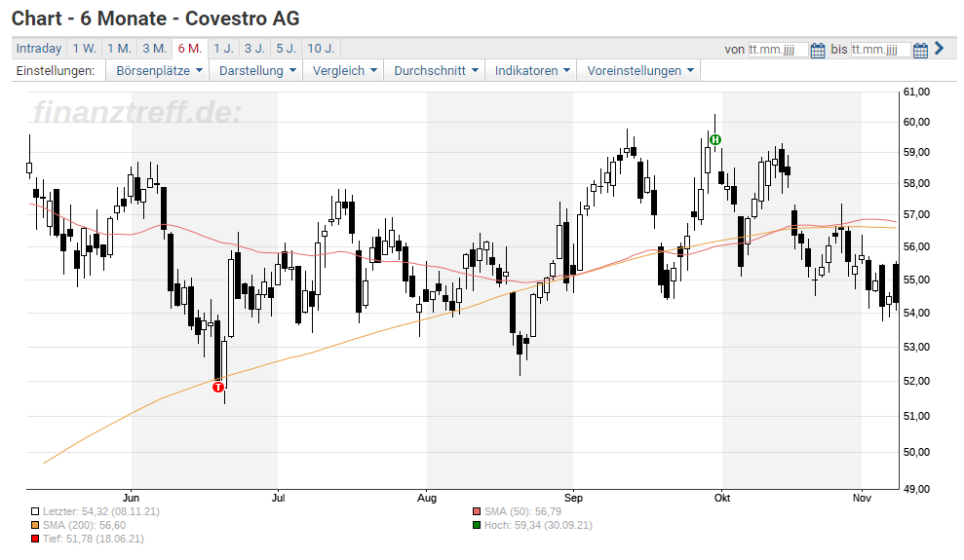Click the 'Chart - 6 Monate - Covestro AG' heading

(x=156, y=19)
